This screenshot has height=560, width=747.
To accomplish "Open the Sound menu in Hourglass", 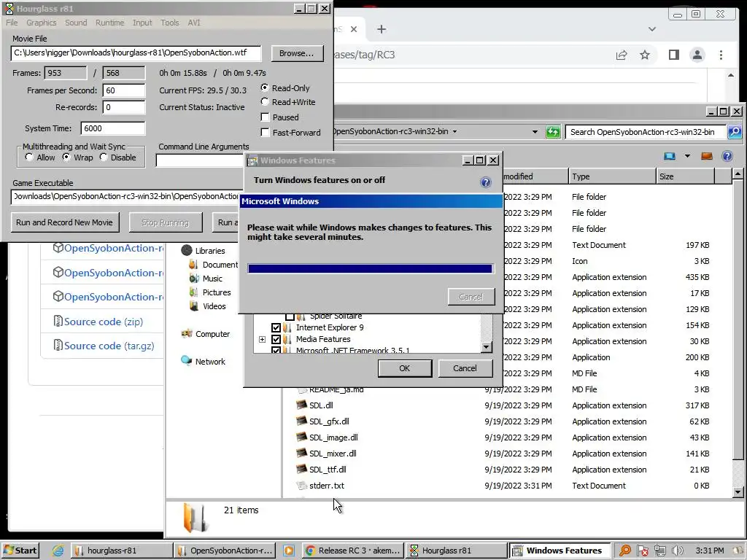I will pos(76,23).
